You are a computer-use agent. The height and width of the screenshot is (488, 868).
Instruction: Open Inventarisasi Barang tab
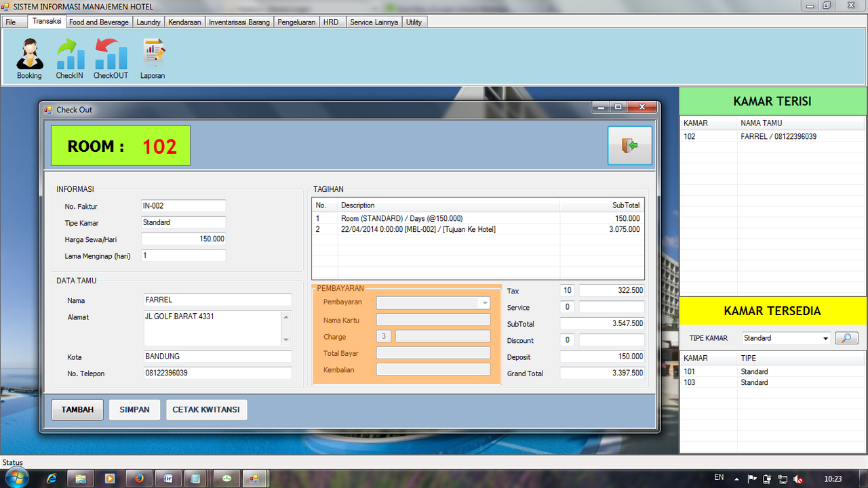(239, 22)
